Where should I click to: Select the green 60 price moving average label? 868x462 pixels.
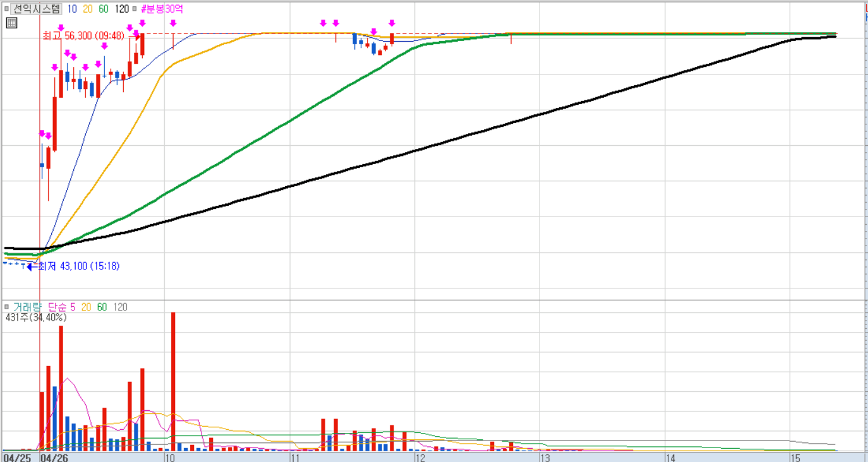(104, 9)
